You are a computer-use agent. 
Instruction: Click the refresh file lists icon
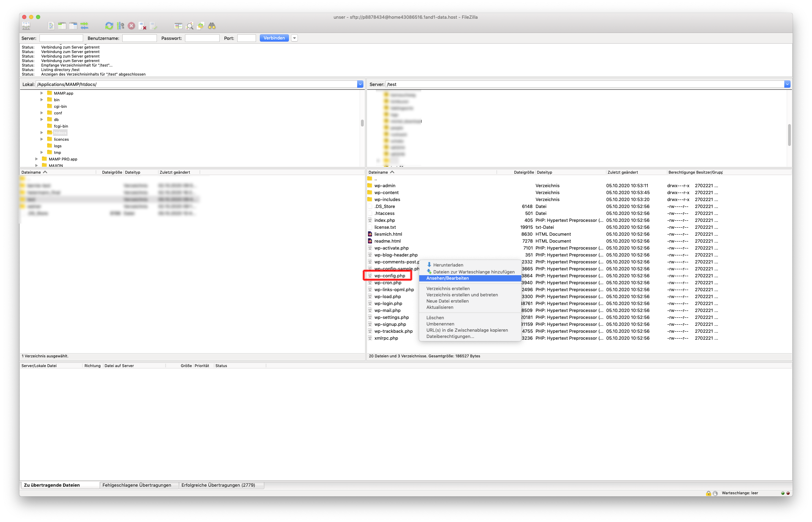click(x=109, y=26)
